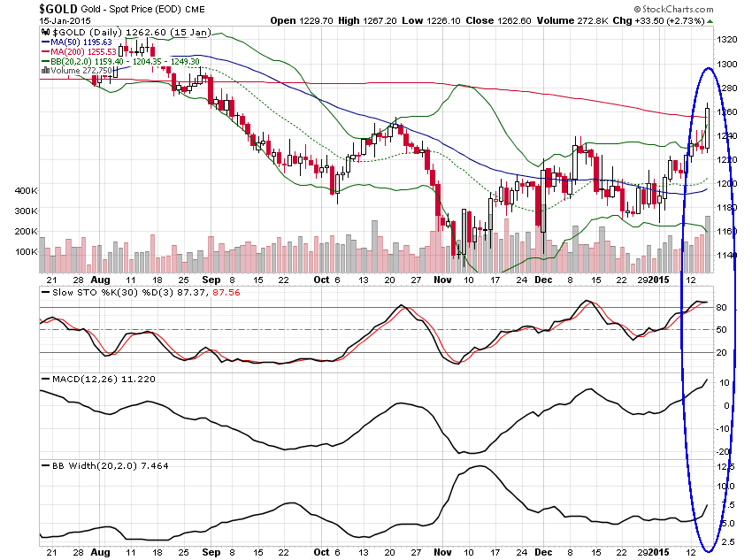Viewport: 752px width, 560px height.
Task: Click the date '15-Jan-2015' in header
Action: [65, 21]
